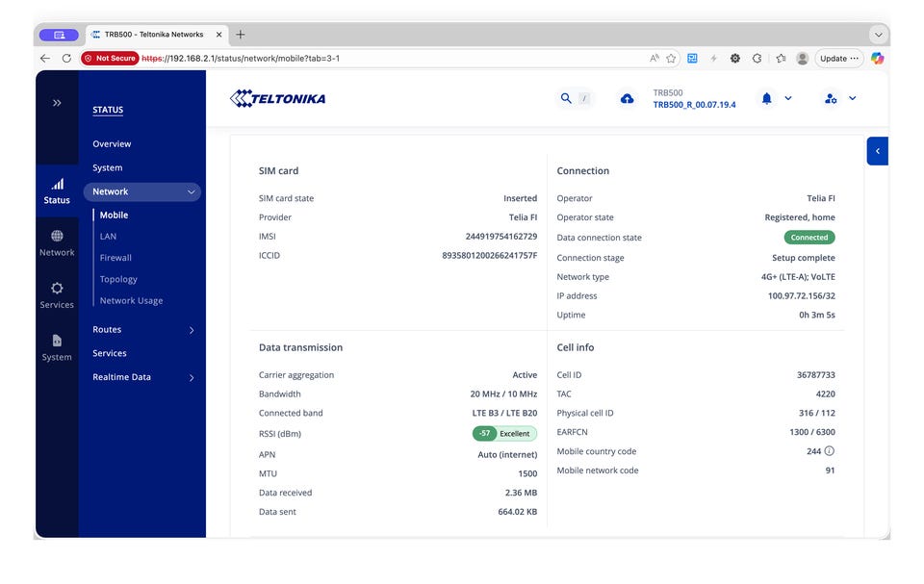
Task: Open browser profile avatar
Action: coord(802,59)
